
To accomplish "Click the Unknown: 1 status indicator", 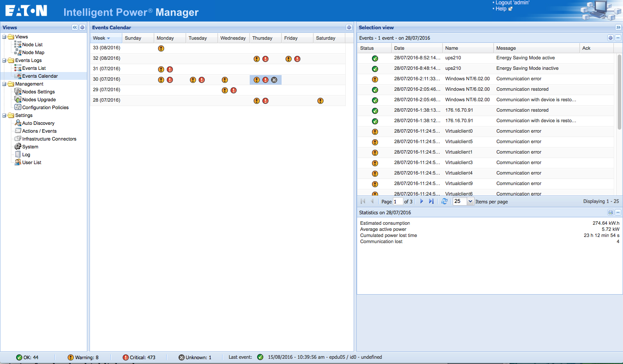I will [195, 357].
